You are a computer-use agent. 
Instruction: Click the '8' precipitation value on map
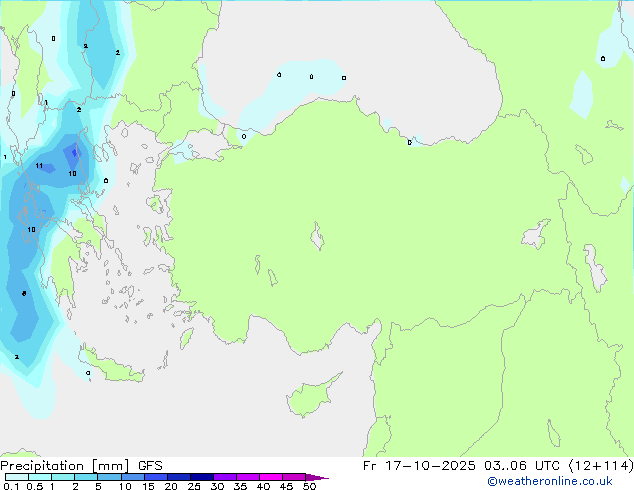pyautogui.click(x=24, y=294)
